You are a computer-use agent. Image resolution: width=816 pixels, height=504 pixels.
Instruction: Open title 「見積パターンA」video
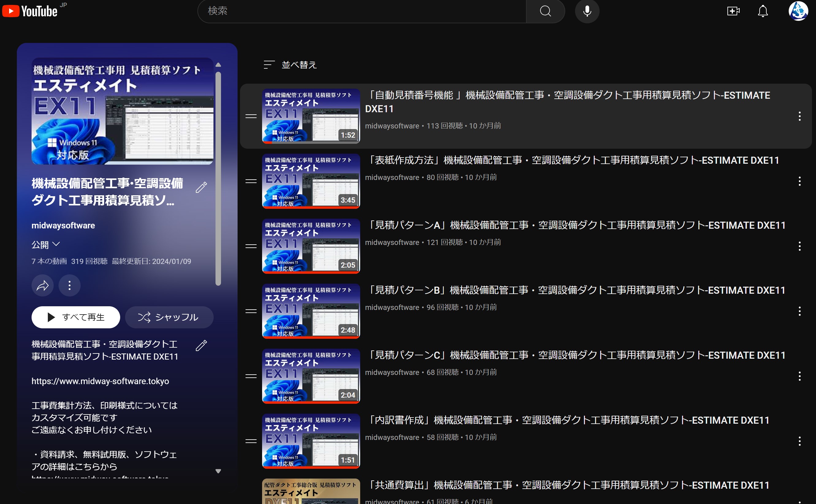[x=575, y=225]
